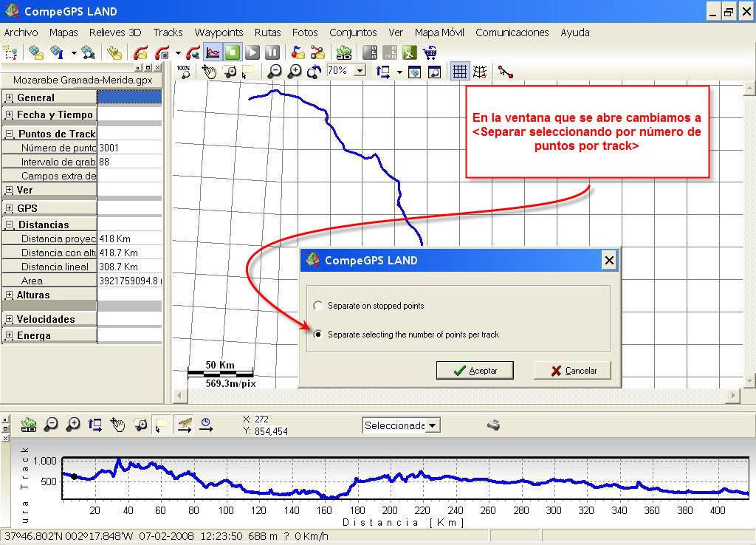Screen dimensions: 756x545
Task: Open the Mapa Móvil menu
Action: (x=439, y=32)
